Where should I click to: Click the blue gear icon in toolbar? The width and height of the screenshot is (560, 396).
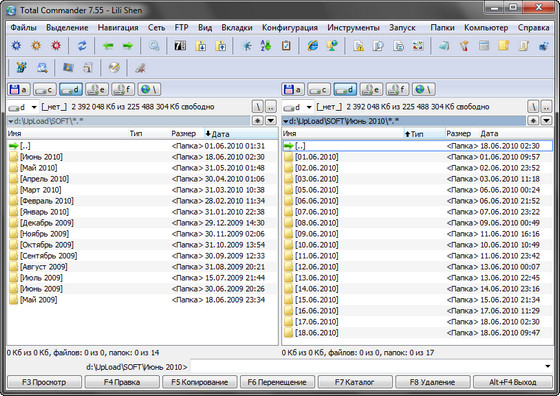point(16,46)
